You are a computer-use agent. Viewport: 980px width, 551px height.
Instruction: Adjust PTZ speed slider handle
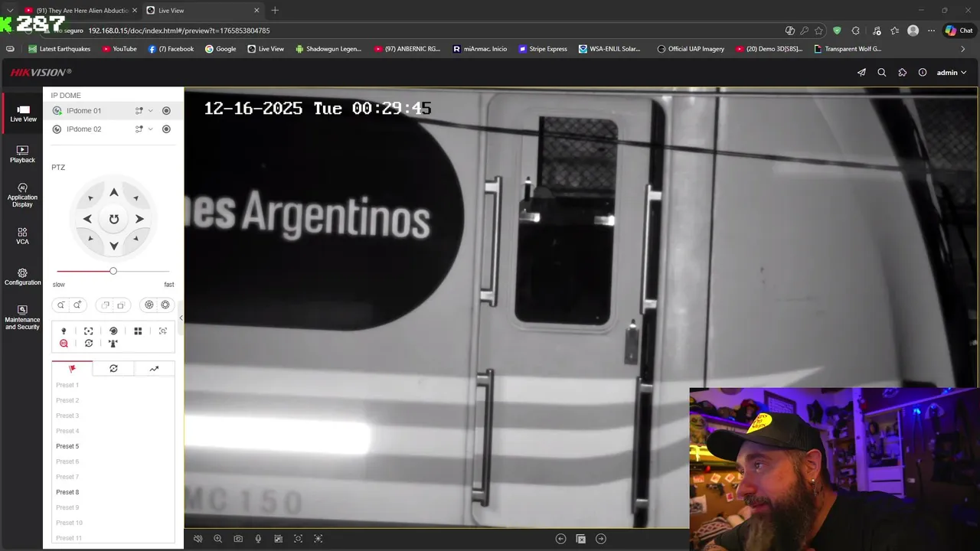coord(113,271)
